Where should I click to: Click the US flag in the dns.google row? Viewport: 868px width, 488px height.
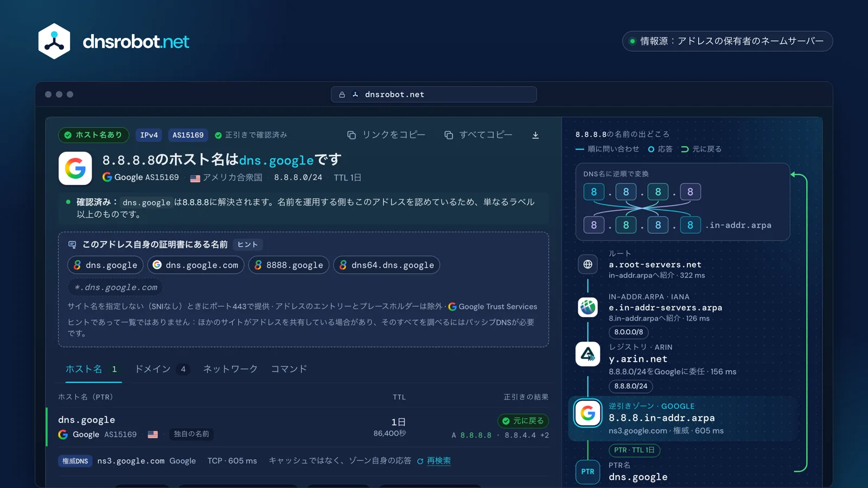coord(153,434)
